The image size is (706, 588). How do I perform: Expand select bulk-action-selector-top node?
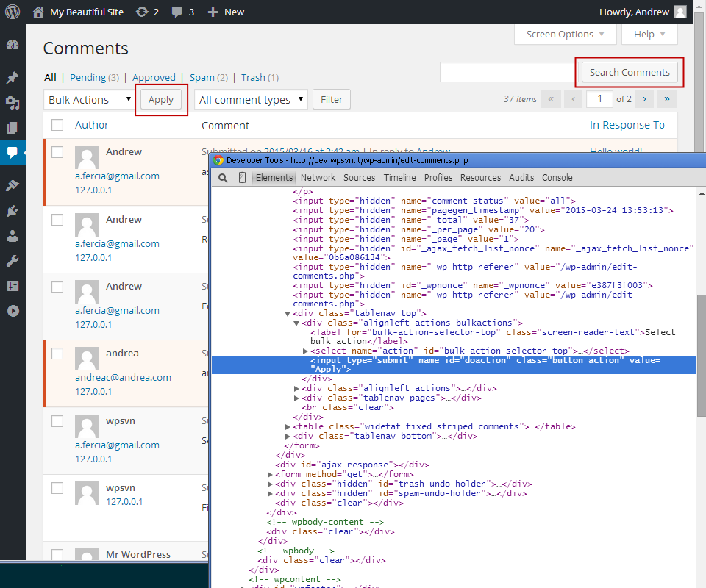(x=305, y=351)
